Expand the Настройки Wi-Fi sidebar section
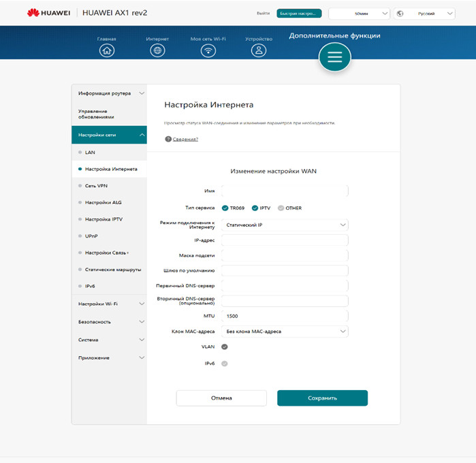Screen dimensions: 476x463 tap(109, 304)
